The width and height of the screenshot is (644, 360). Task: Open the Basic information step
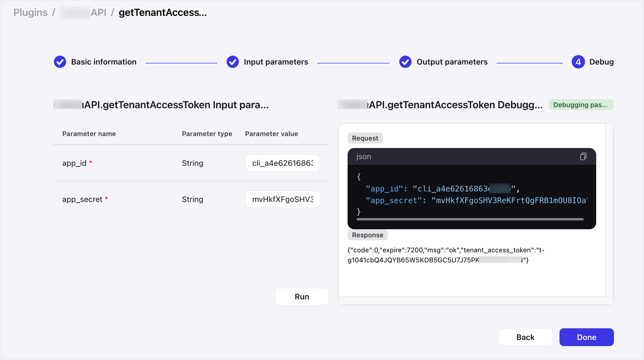point(104,62)
